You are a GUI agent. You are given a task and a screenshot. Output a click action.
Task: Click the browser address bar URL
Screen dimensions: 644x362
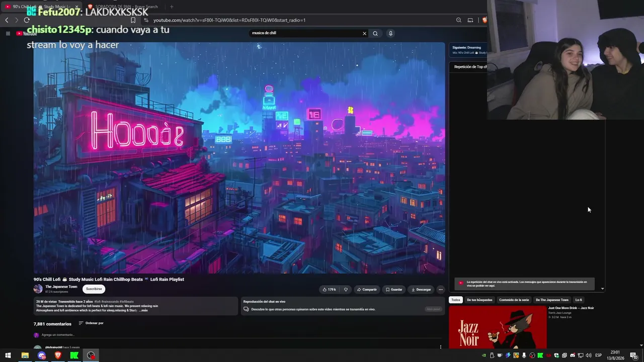[x=229, y=20]
